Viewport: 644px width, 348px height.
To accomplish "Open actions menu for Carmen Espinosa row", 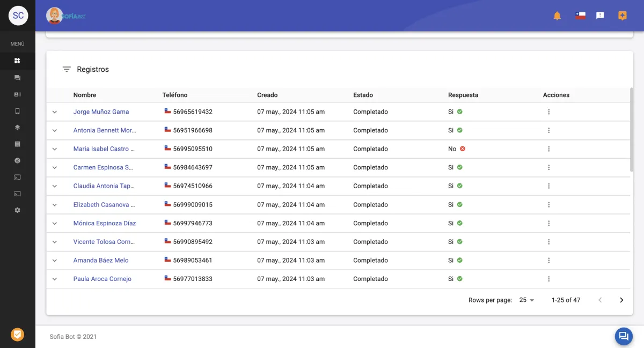I will point(548,167).
